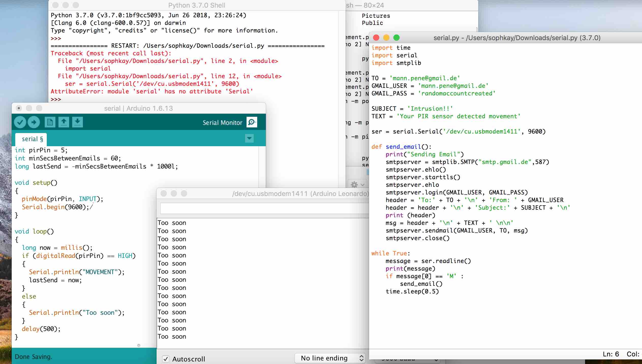Select the serial sketch tab
The height and width of the screenshot is (364, 642).
pyautogui.click(x=31, y=139)
